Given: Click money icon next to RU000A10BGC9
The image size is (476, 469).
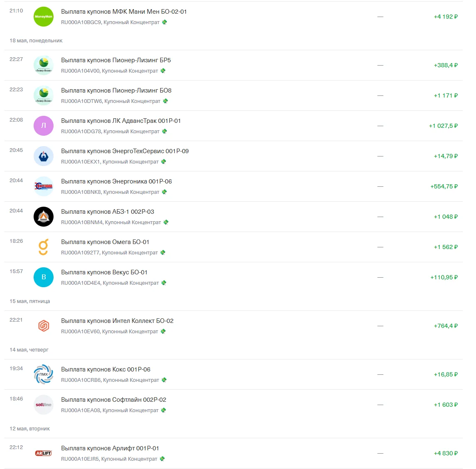Looking at the screenshot, I should click(x=164, y=22).
